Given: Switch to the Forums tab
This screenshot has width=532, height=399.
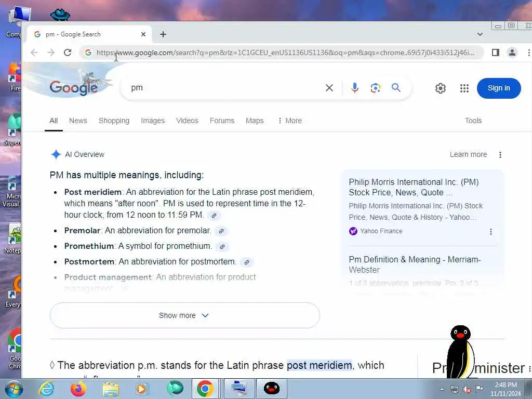Looking at the screenshot, I should (x=222, y=121).
